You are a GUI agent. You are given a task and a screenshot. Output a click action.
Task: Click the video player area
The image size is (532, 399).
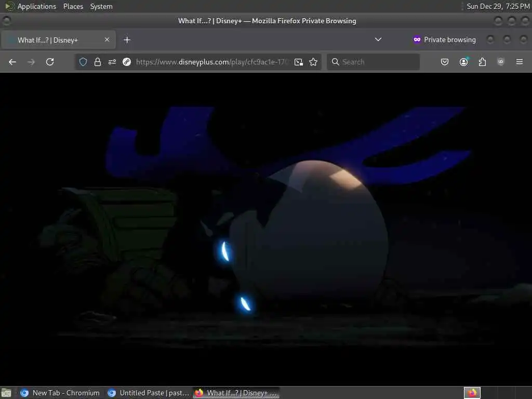coord(266,229)
